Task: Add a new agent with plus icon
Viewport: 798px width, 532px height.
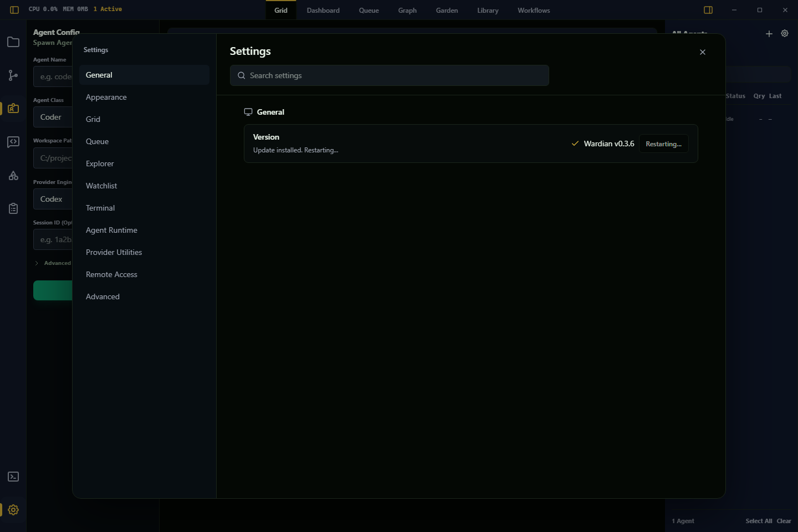Action: (769, 34)
